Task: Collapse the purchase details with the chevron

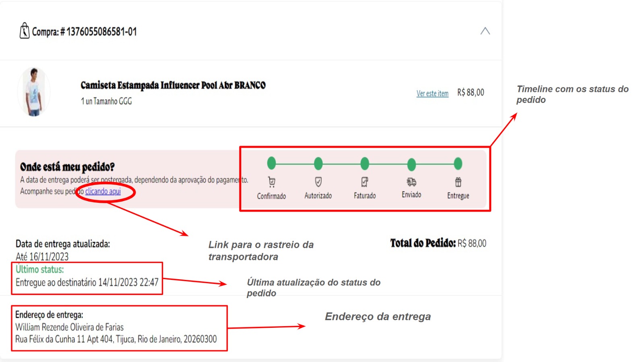Action: tap(485, 31)
